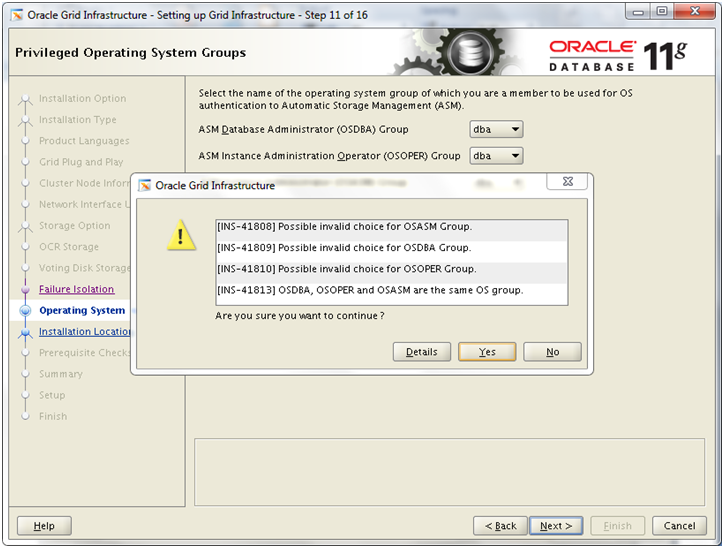724x548 pixels.
Task: Click Next to proceed in installer
Action: point(556,526)
